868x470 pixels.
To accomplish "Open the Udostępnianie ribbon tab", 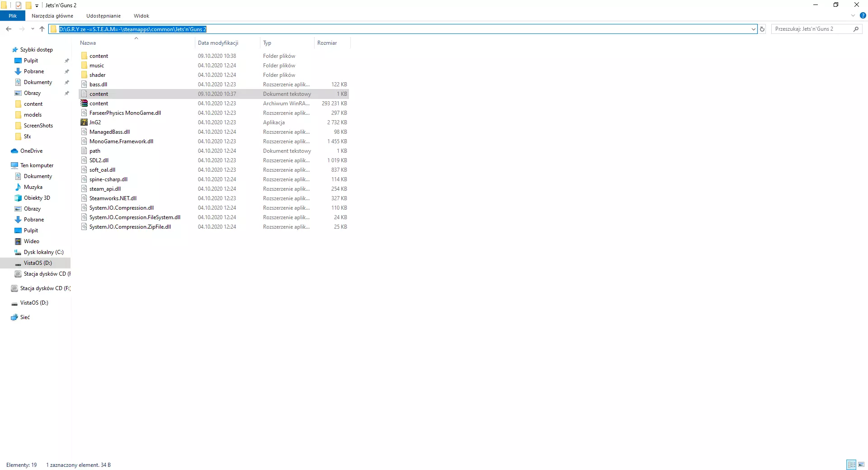I will (x=104, y=16).
